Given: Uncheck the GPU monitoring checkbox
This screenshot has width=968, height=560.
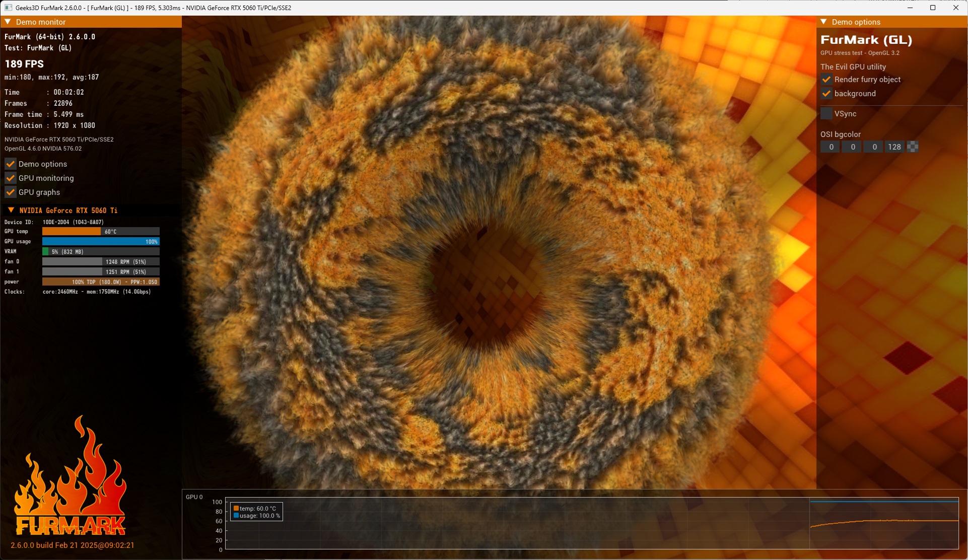Looking at the screenshot, I should pos(11,178).
